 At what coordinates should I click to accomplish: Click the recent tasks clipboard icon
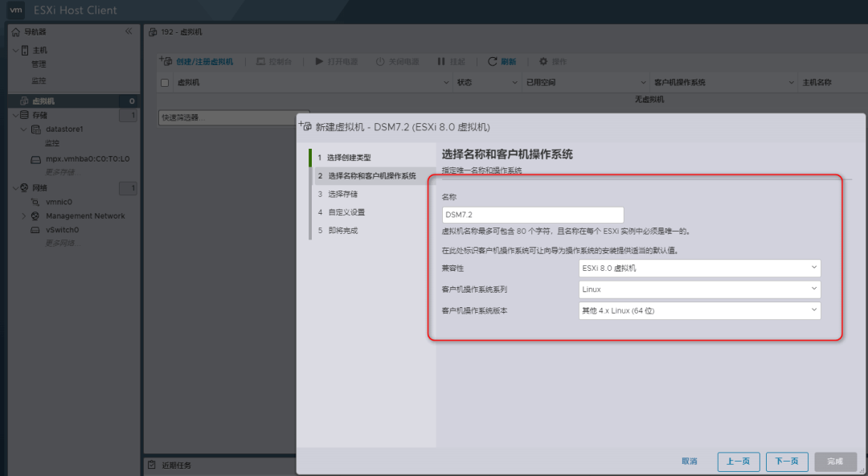pyautogui.click(x=152, y=466)
